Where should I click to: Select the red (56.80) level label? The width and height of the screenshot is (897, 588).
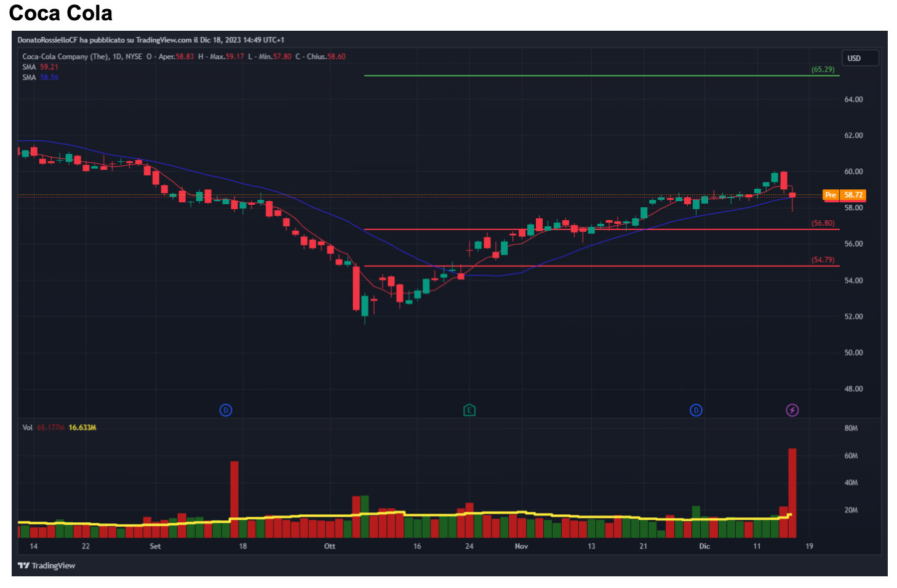click(823, 223)
